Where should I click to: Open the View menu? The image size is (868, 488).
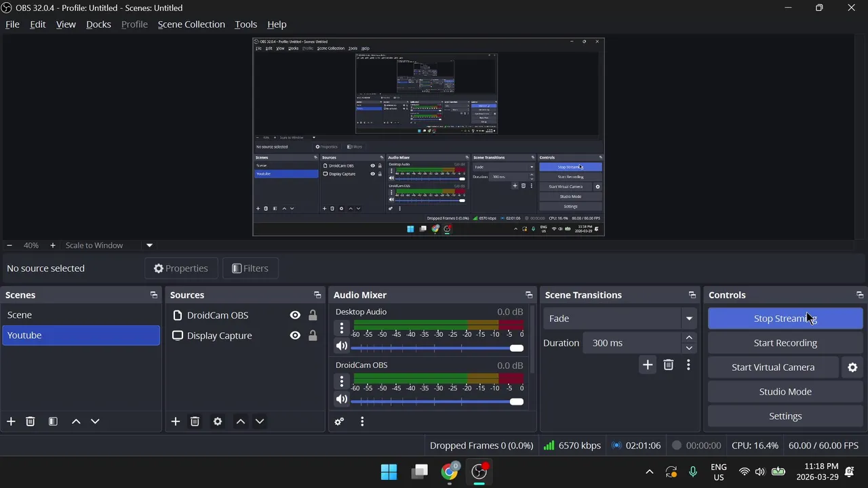pos(66,24)
